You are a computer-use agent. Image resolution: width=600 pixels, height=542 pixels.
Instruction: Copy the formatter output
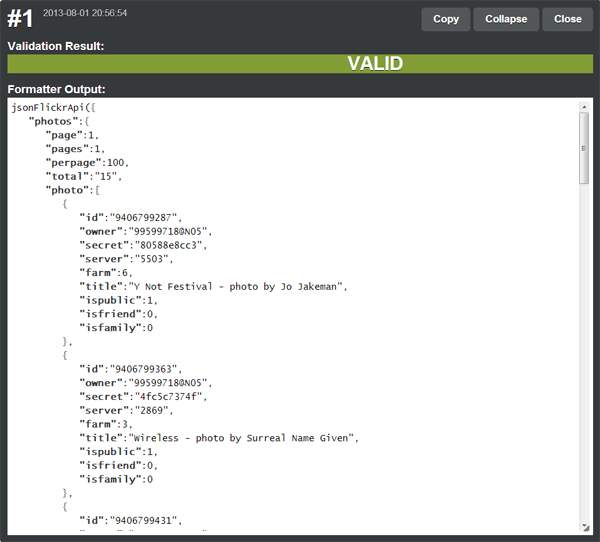445,19
